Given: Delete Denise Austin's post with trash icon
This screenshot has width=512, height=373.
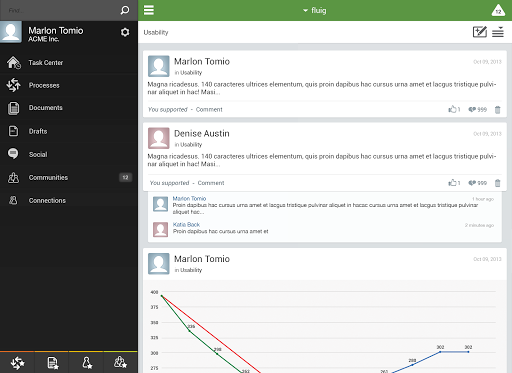Looking at the screenshot, I should (497, 183).
